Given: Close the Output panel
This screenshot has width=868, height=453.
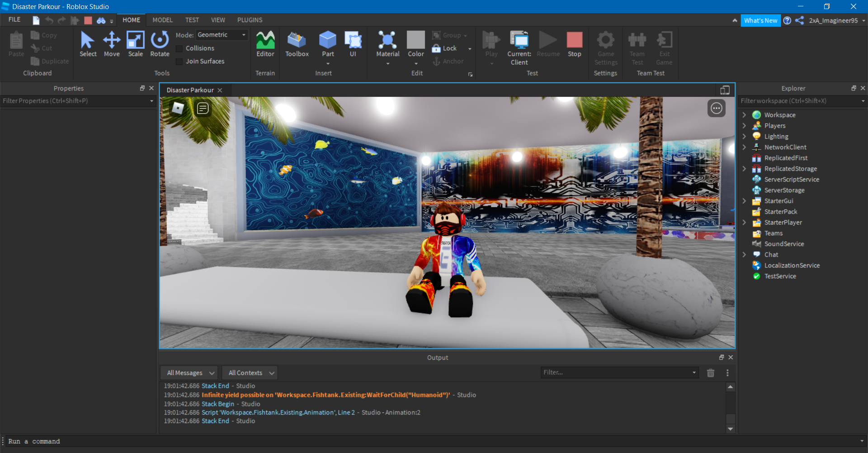Looking at the screenshot, I should [731, 358].
